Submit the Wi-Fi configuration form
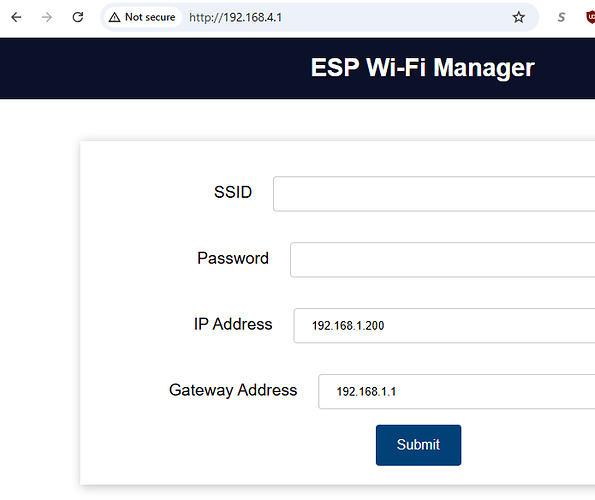This screenshot has width=595, height=500. click(419, 445)
